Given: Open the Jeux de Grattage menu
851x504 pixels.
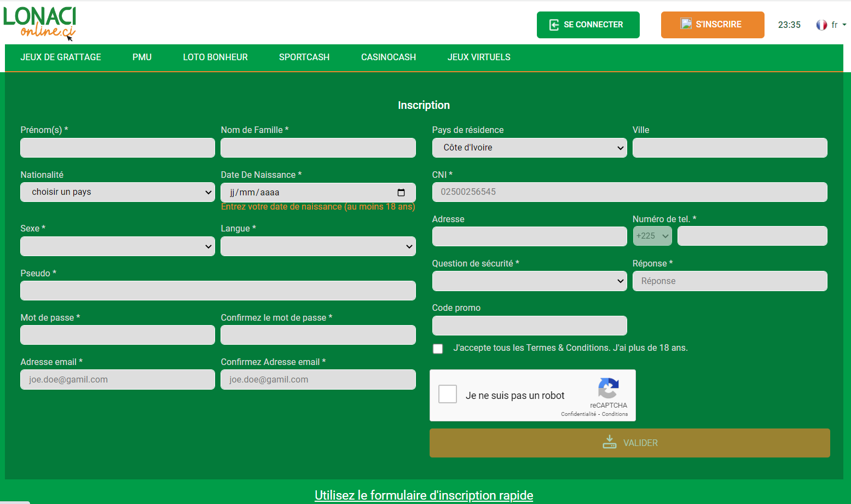Looking at the screenshot, I should point(61,57).
